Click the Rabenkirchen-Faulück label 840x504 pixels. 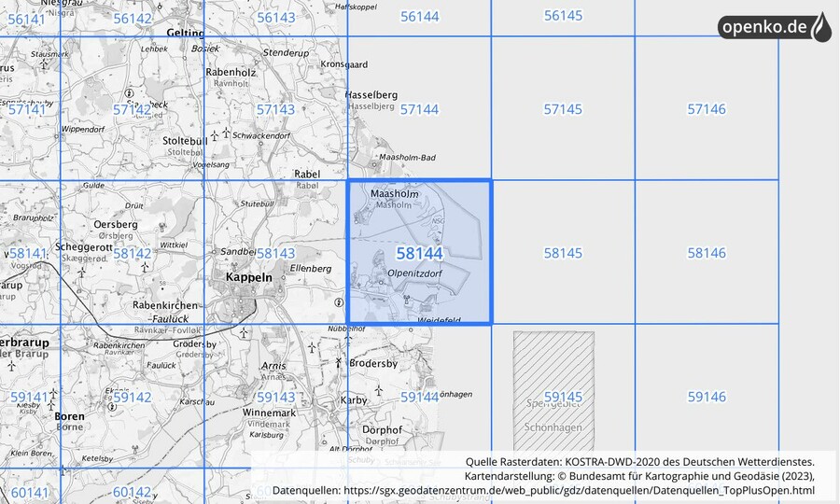click(x=165, y=312)
